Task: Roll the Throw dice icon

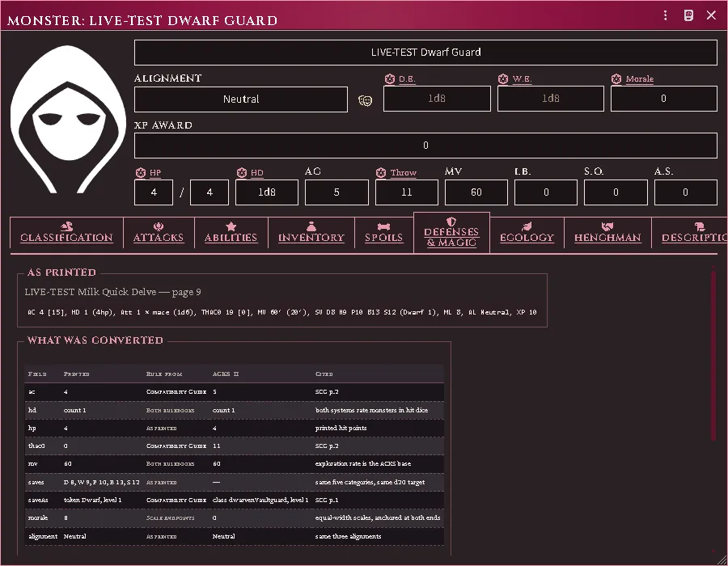Action: click(381, 172)
